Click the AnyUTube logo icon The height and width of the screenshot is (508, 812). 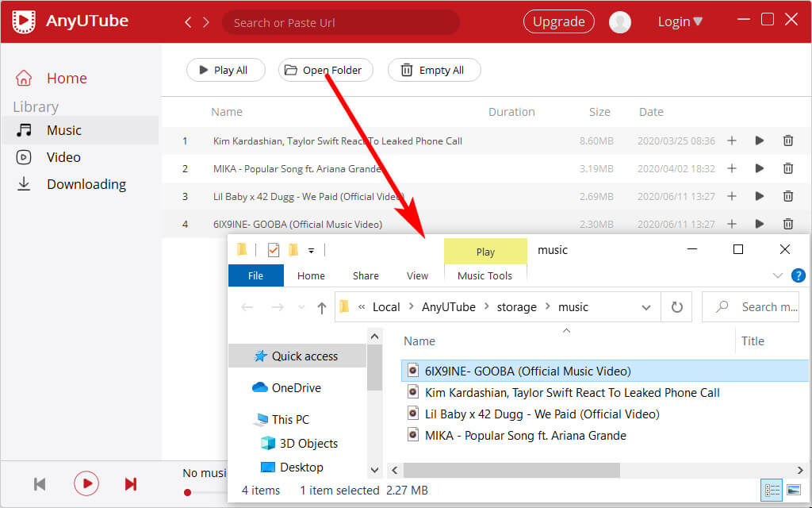[x=24, y=21]
